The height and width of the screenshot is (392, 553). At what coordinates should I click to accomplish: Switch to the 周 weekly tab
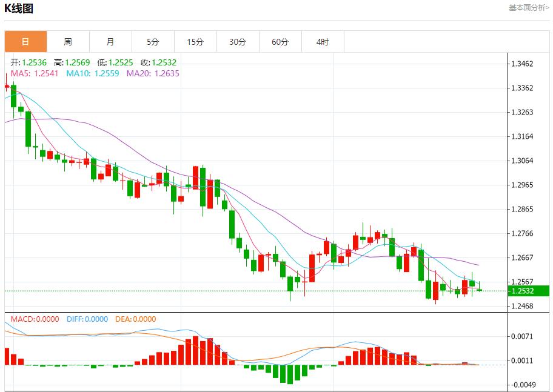pyautogui.click(x=68, y=42)
